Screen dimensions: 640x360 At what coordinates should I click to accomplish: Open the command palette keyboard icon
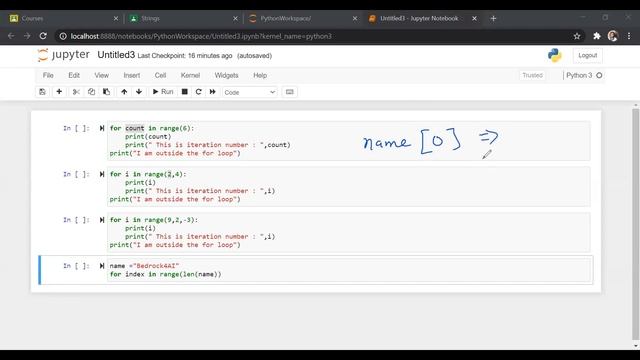pyautogui.click(x=289, y=92)
